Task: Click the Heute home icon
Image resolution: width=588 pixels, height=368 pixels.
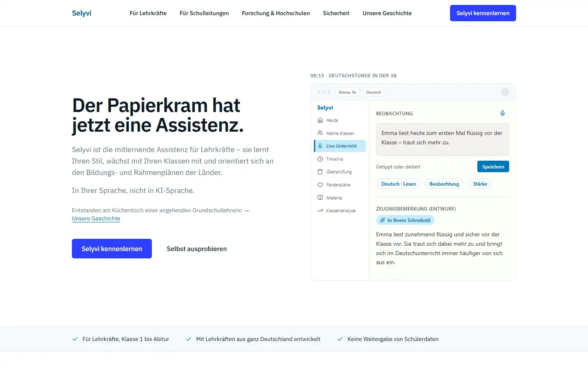Action: tap(320, 120)
